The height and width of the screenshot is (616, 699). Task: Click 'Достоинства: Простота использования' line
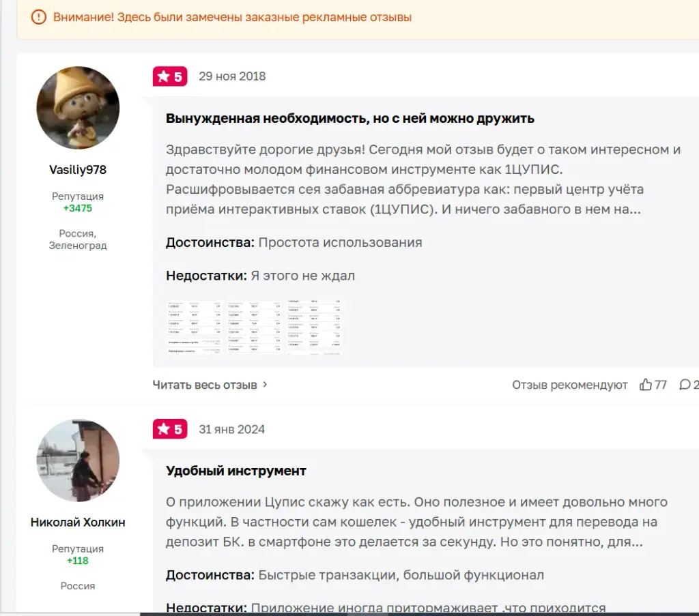(294, 242)
